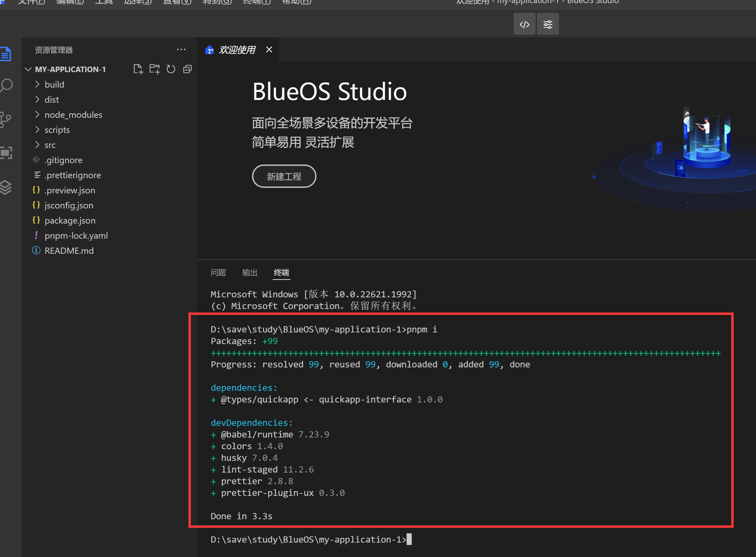Click the 新建工程 button

point(284,176)
